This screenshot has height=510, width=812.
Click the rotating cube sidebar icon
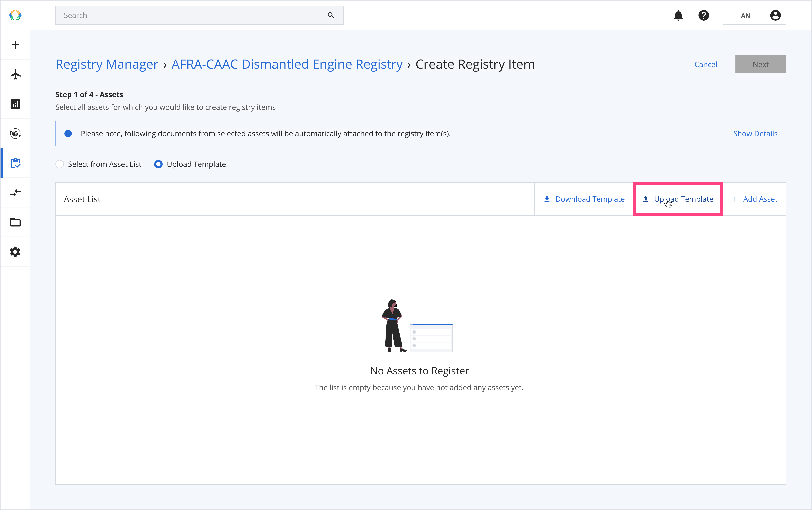[x=15, y=134]
